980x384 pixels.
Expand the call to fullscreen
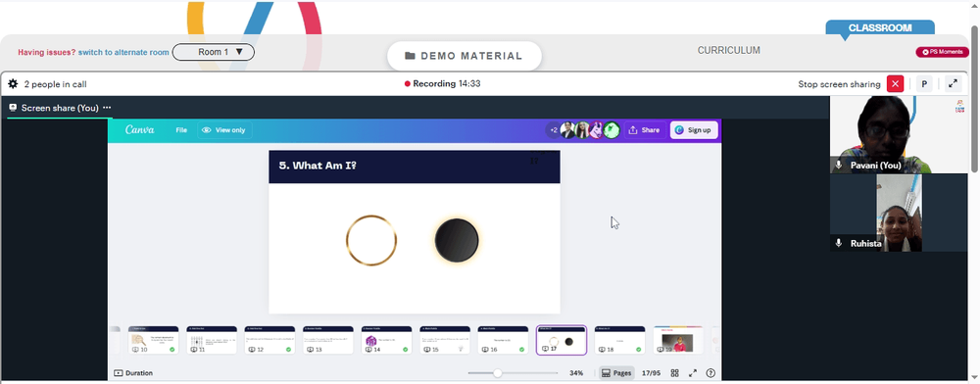pos(953,83)
